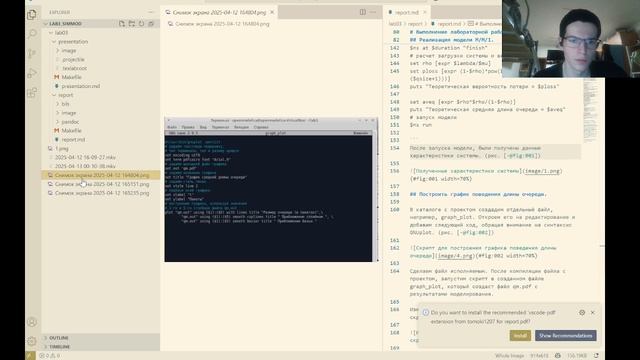Open Explorer panel more actions ellipsis

[x=151, y=12]
